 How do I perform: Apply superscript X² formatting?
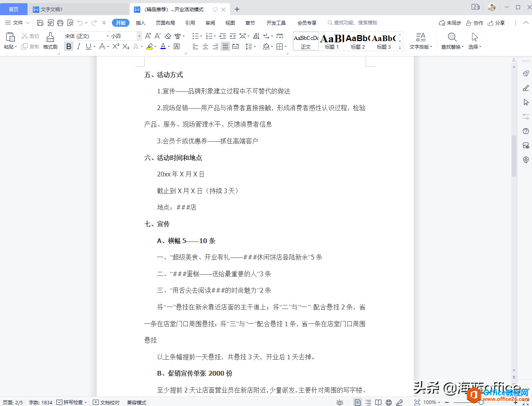click(x=116, y=46)
